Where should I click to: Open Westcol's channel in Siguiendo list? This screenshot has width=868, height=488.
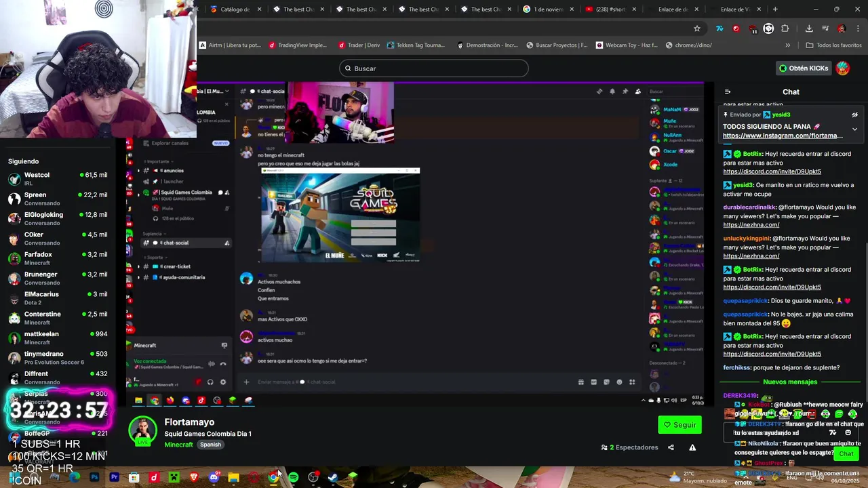click(x=58, y=179)
